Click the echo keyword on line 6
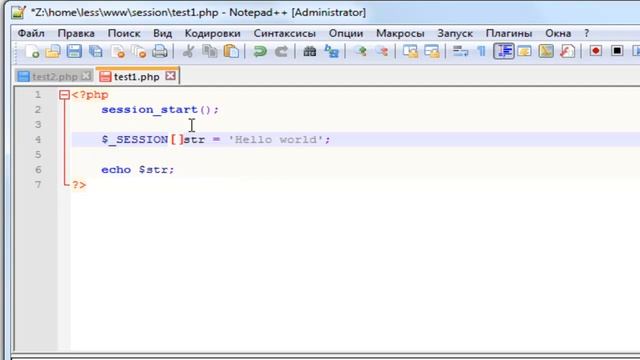Viewport: 640px width, 360px height. pos(116,170)
